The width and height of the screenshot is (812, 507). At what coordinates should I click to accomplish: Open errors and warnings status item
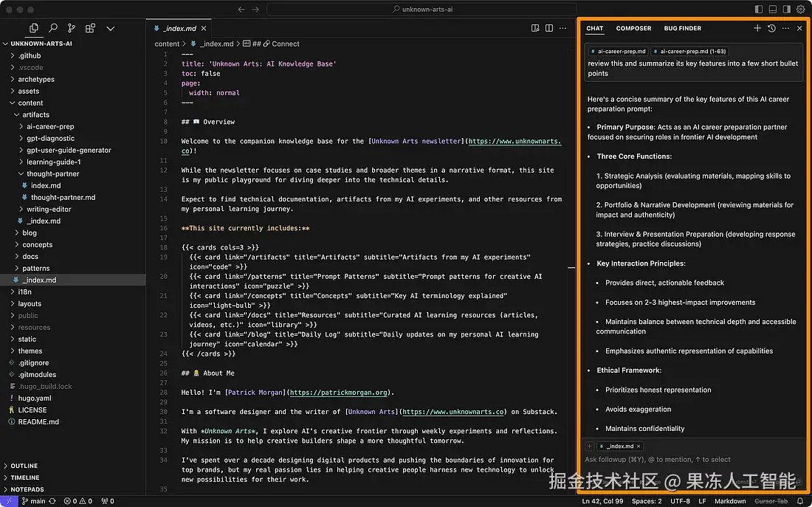[x=78, y=501]
